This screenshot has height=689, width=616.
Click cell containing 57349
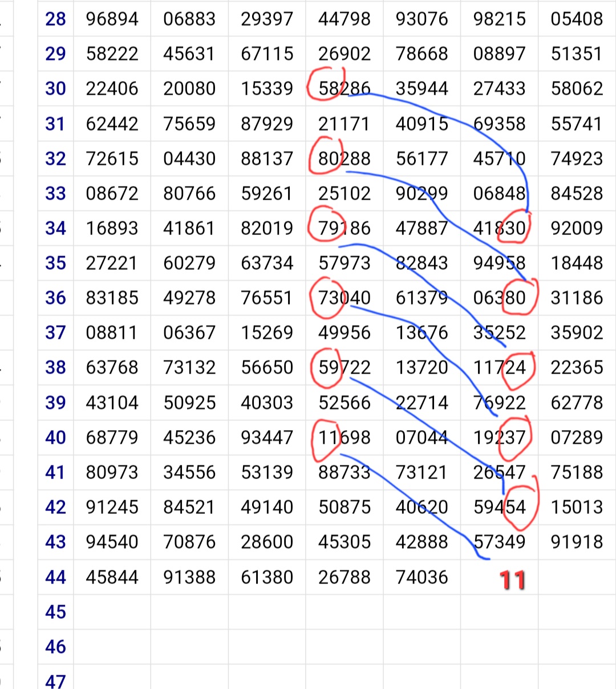click(499, 542)
